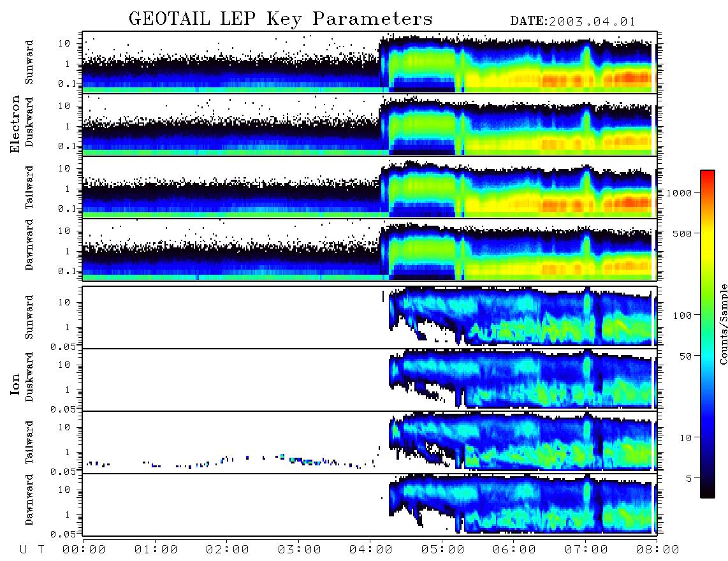Click the 50 color scale value
Screen dimensions: 728x561
(x=686, y=356)
